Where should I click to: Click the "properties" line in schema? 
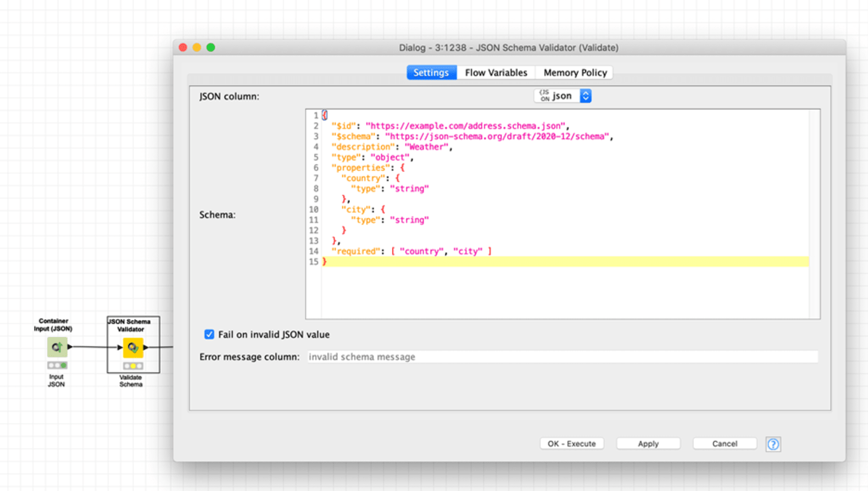coord(368,167)
